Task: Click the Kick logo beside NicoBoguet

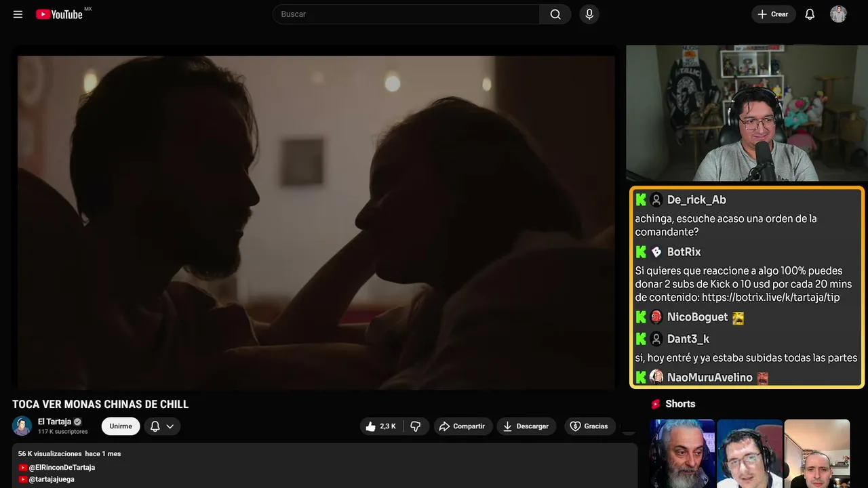Action: (641, 317)
